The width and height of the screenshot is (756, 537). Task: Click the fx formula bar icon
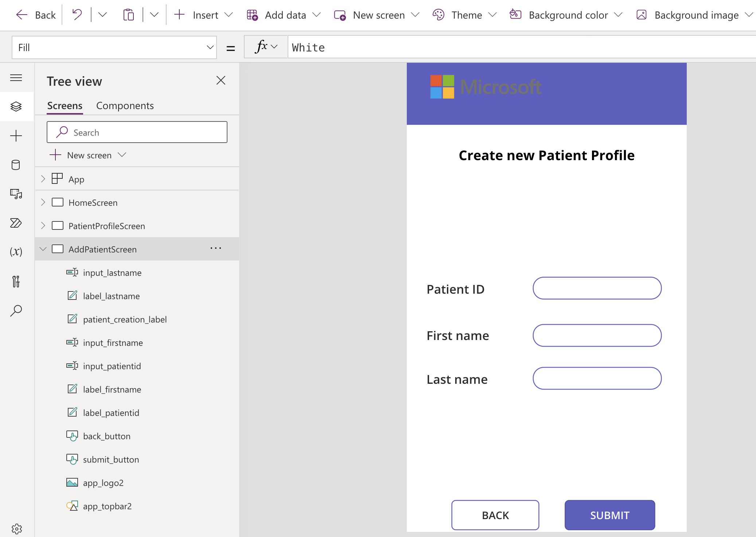(x=261, y=46)
